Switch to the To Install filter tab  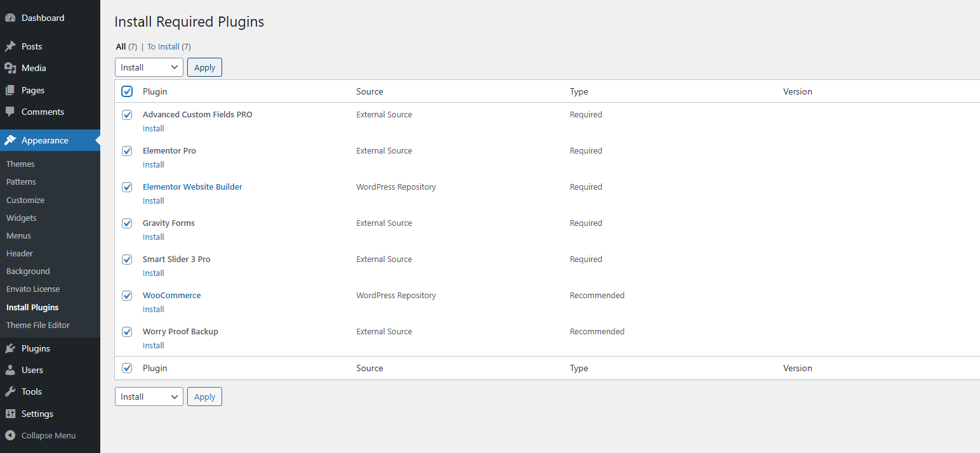[x=163, y=46]
